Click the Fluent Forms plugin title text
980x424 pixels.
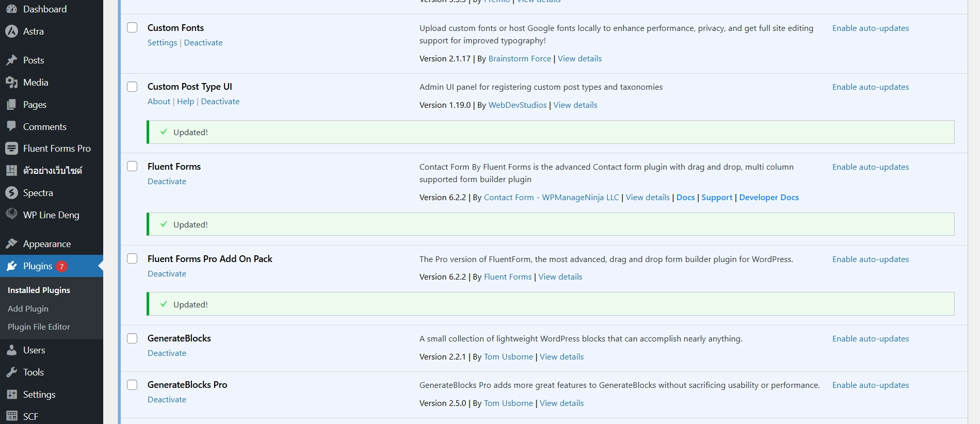tap(174, 166)
